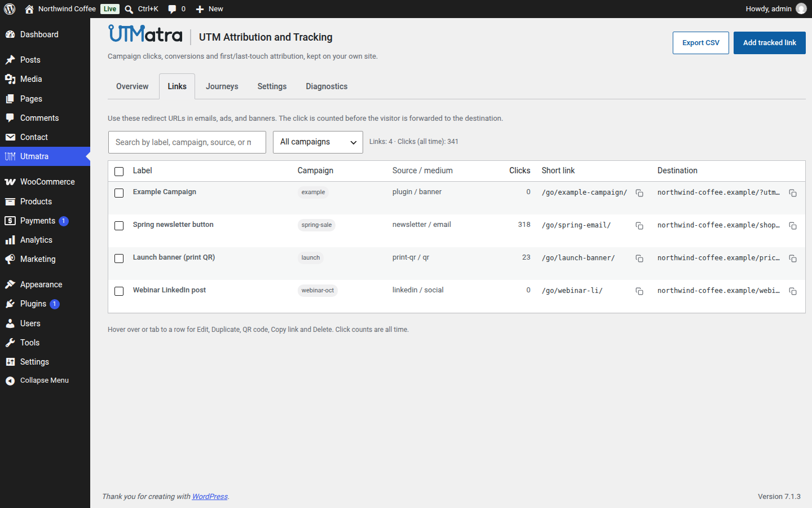Open the Ctrl+K search in the admin bar
The width and height of the screenshot is (812, 508).
(142, 9)
